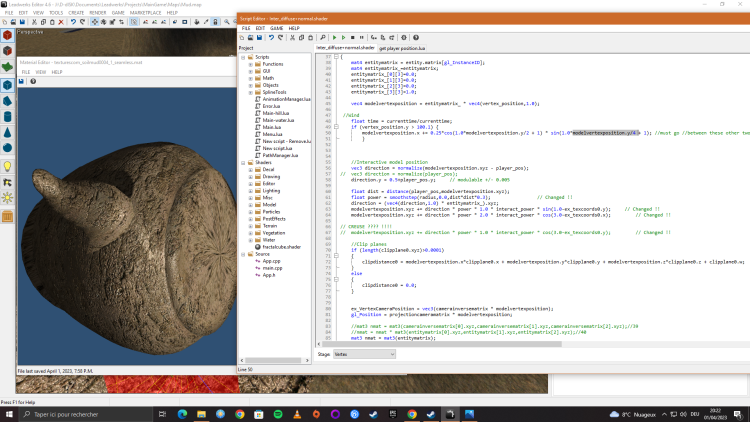750x422 pixels.
Task: Click the help icon in Script Editor toolbar
Action: click(x=415, y=37)
